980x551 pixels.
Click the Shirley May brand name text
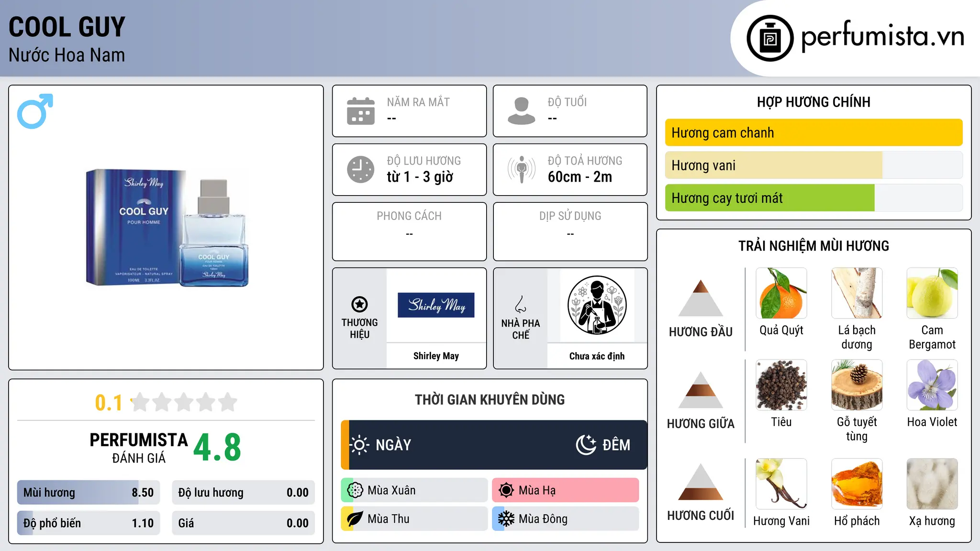click(436, 356)
